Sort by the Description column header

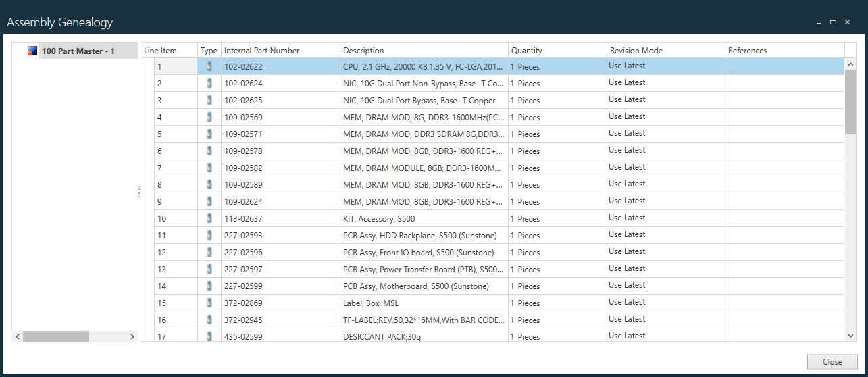coord(423,51)
